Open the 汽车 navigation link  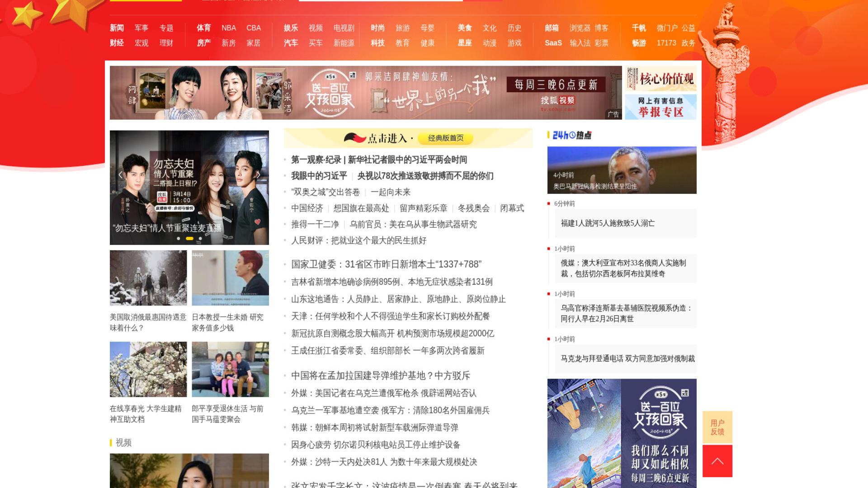[291, 43]
